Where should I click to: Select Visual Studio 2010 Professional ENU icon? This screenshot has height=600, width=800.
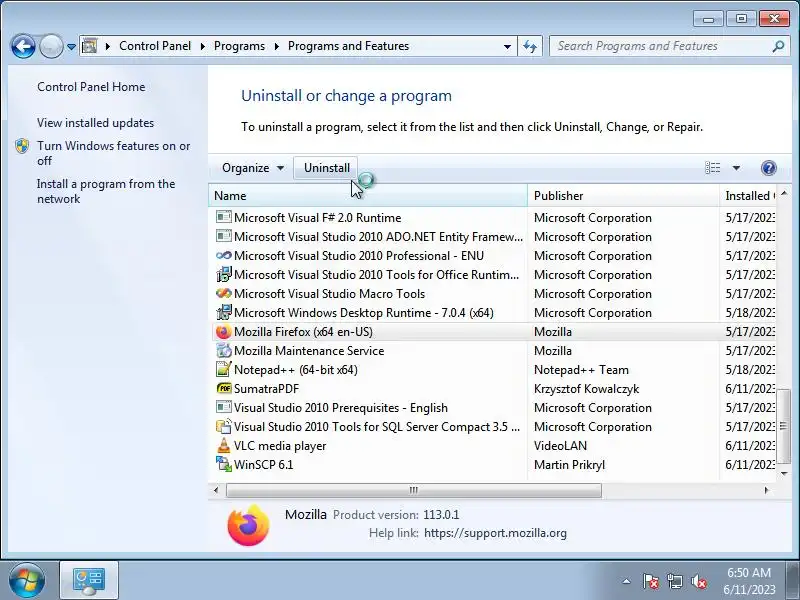tap(223, 256)
